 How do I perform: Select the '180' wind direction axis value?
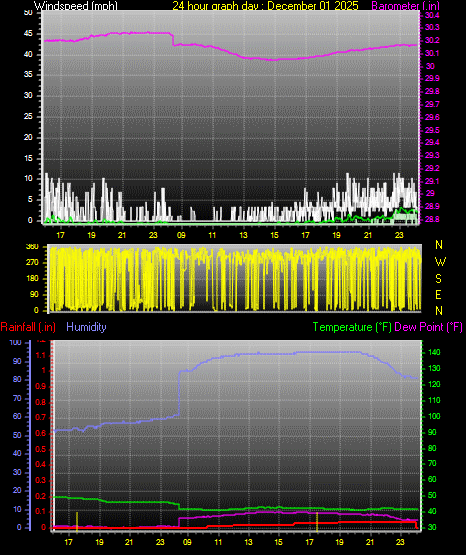click(32, 279)
